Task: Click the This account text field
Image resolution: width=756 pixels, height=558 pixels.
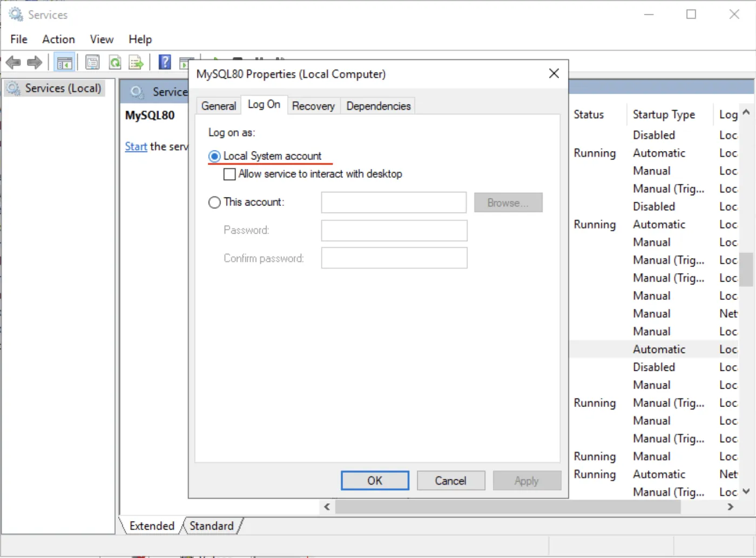Action: 394,203
